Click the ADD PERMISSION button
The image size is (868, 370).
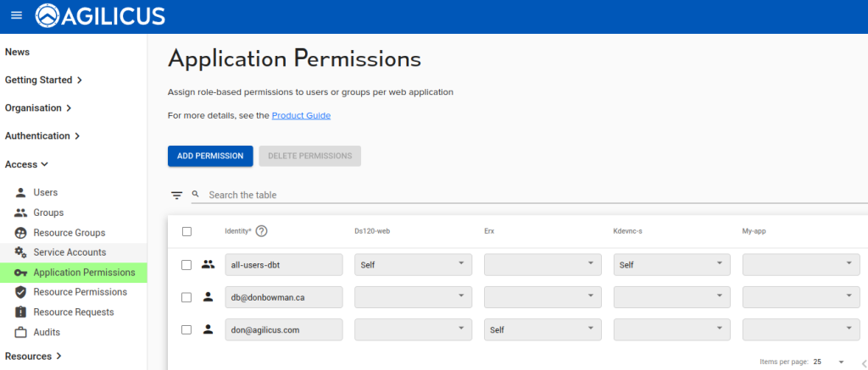point(210,156)
